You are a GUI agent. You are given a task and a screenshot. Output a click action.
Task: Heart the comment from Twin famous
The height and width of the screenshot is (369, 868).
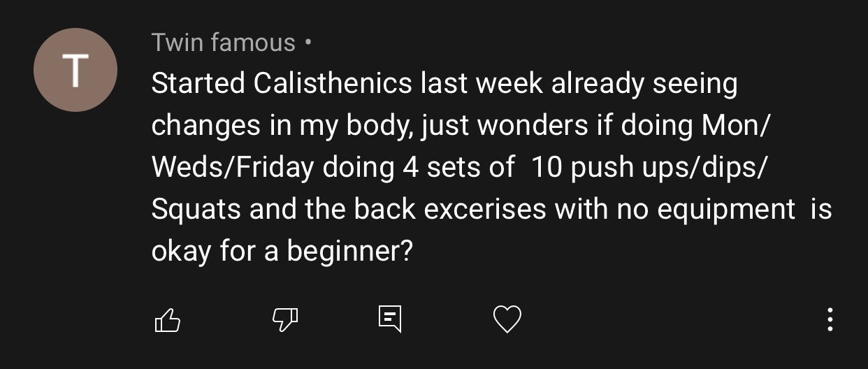click(x=507, y=320)
